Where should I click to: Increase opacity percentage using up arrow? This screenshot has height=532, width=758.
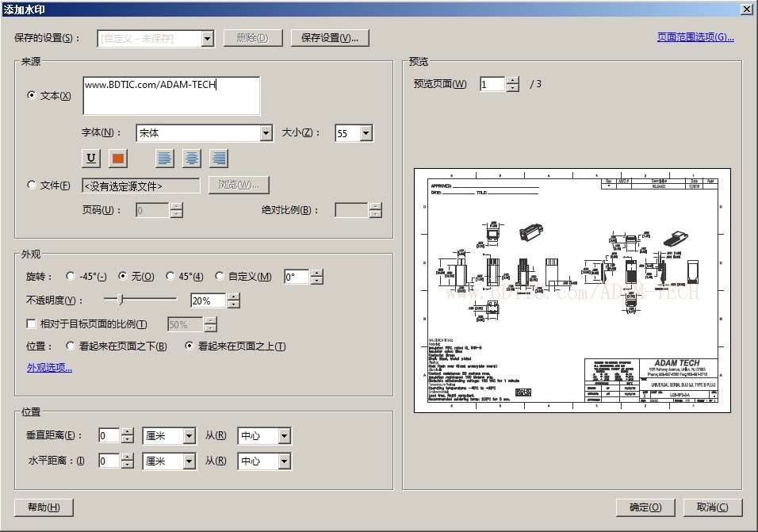tap(233, 297)
